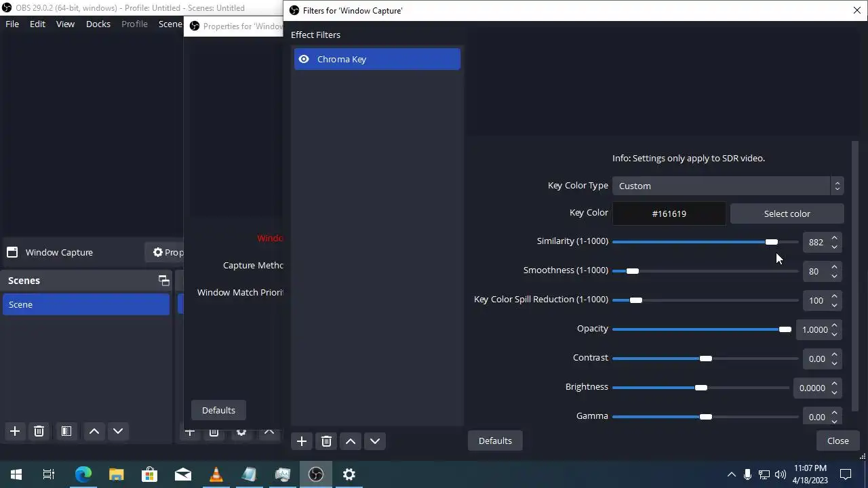Click the filter properties vertical scrollbar
Screen dimensions: 868x488
[854, 274]
